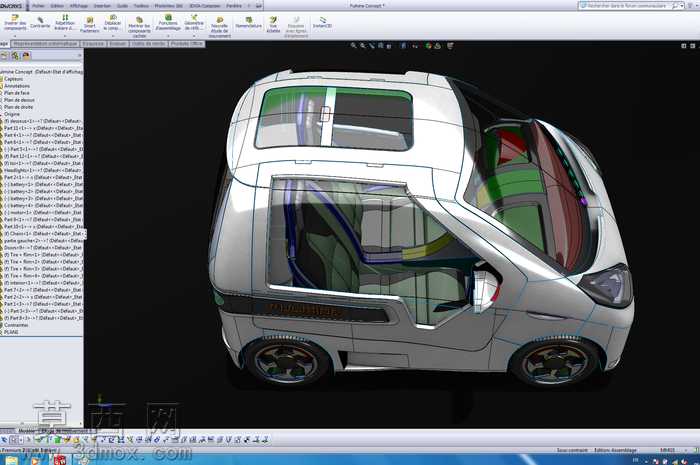
Task: Select Origine in the tree
Action: tap(12, 114)
